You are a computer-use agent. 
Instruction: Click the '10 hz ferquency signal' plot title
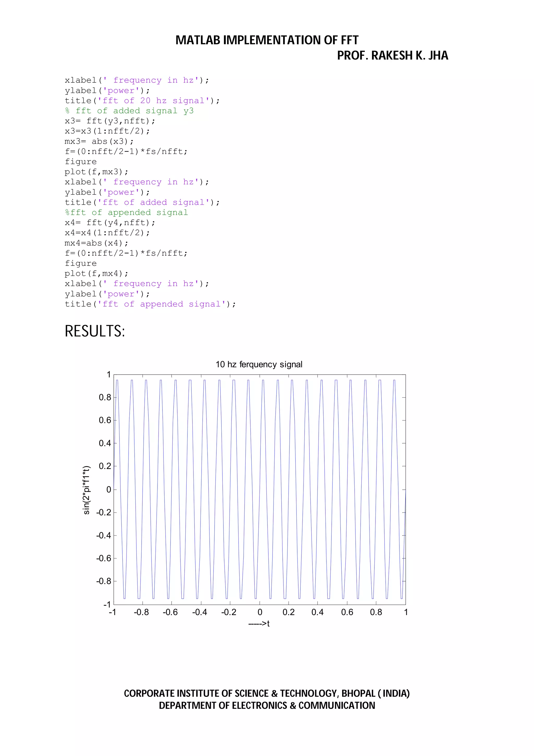pos(259,364)
